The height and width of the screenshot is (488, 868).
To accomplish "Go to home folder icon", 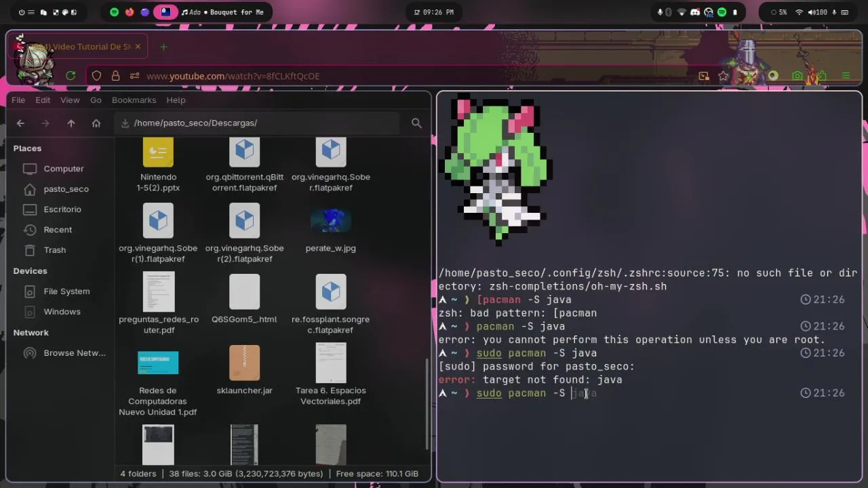I will point(96,123).
